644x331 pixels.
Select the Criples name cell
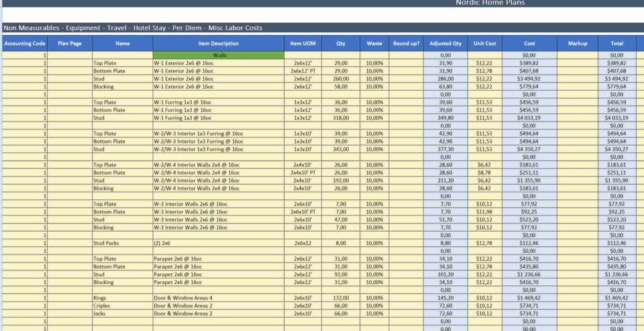pos(122,305)
